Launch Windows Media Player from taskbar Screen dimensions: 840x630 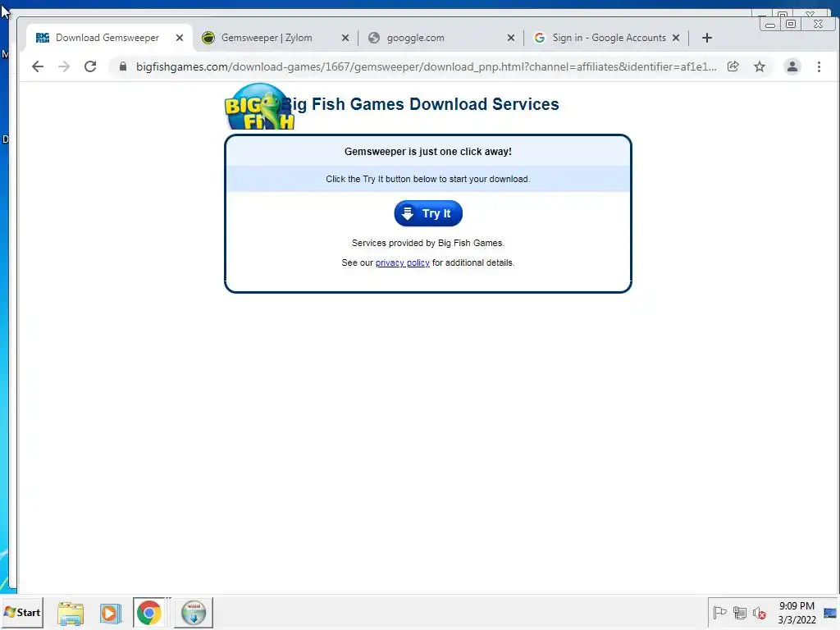pyautogui.click(x=110, y=613)
